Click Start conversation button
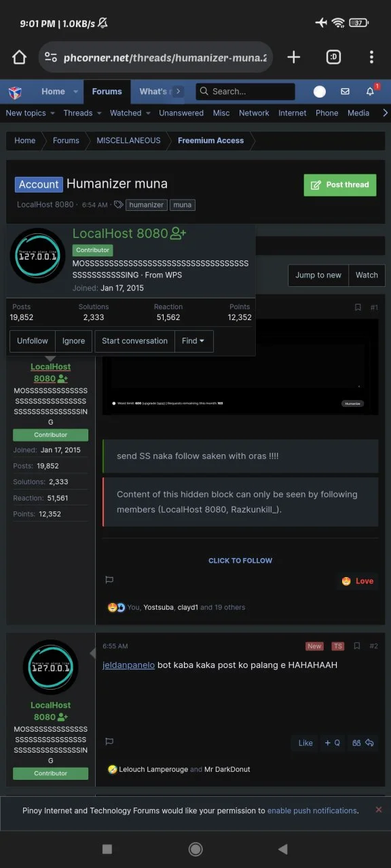Screen dimensions: 391x868 pyautogui.click(x=134, y=341)
